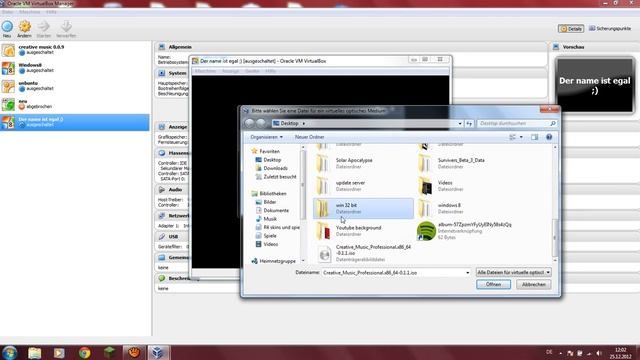Select 'Der name ist egal ;)' VM
Image resolution: width=640 pixels, height=360 pixels.
pyautogui.click(x=75, y=122)
